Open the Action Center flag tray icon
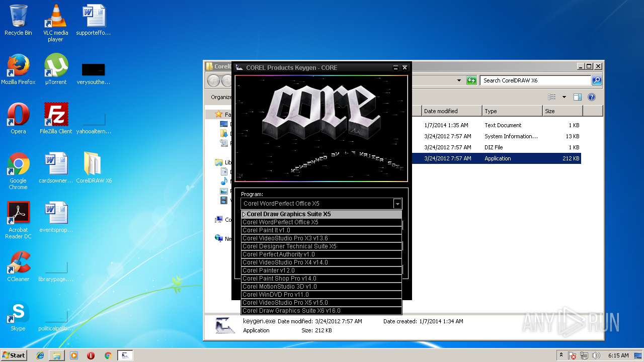This screenshot has height=362, width=644. tap(573, 355)
